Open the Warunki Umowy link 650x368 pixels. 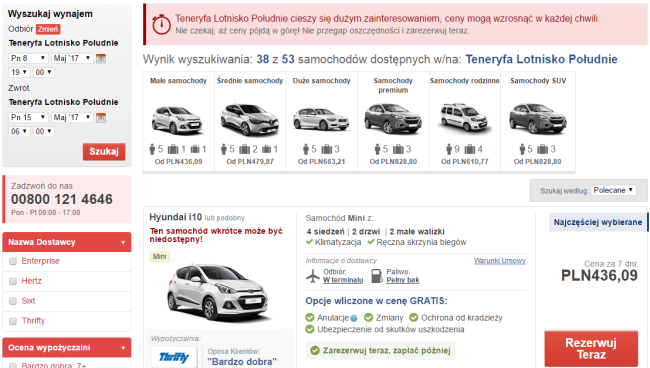click(x=500, y=261)
